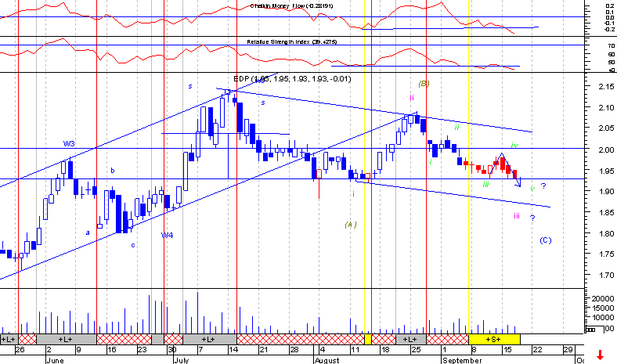Click the 10000 volume axis label
The width and height of the screenshot is (617, 364).
[x=603, y=318]
